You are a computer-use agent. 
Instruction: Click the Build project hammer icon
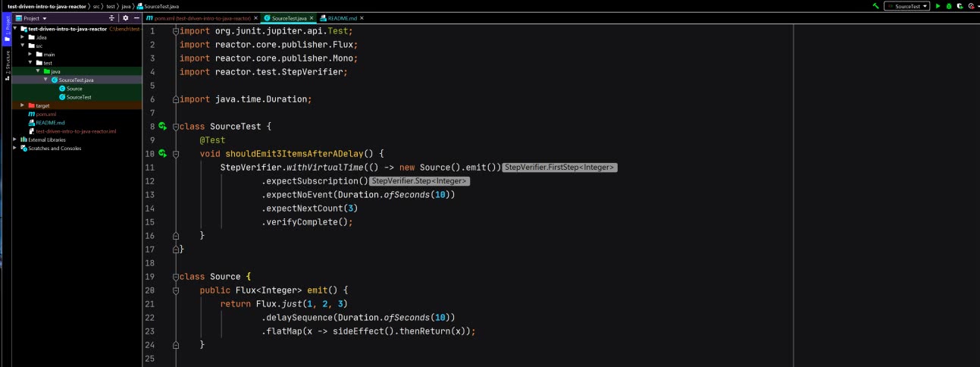875,6
